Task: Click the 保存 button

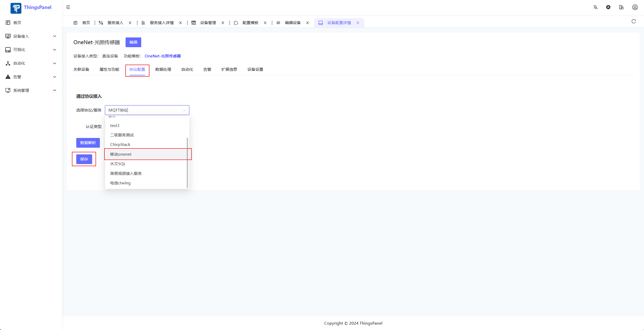Action: tap(84, 159)
